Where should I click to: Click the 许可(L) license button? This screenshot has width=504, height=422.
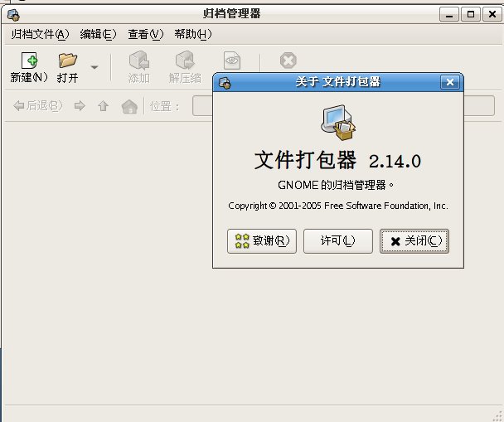pyautogui.click(x=338, y=241)
